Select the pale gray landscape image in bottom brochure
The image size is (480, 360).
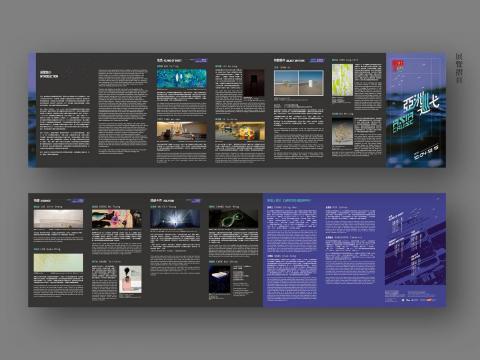pos(58,219)
